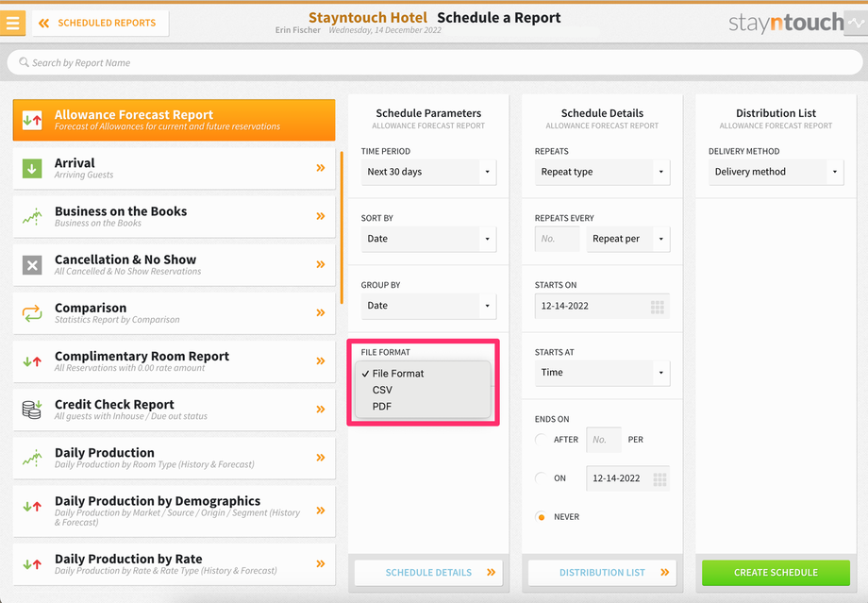The height and width of the screenshot is (603, 868).
Task: Click the Allowance Forecast Report icon
Action: (32, 120)
